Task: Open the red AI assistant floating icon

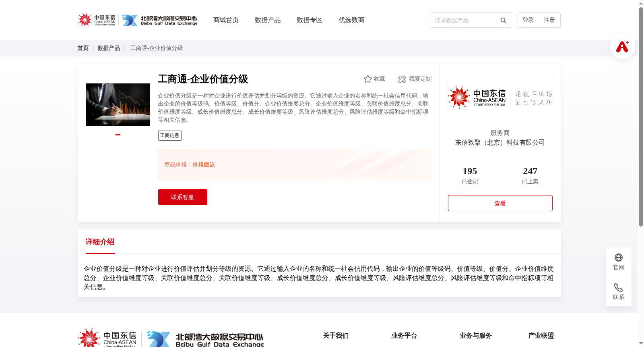Action: [622, 46]
